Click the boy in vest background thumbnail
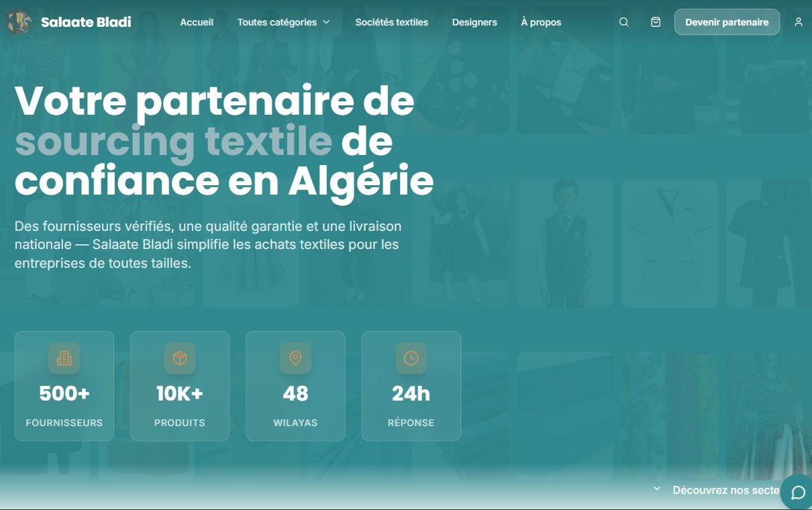The width and height of the screenshot is (812, 510). tap(565, 243)
